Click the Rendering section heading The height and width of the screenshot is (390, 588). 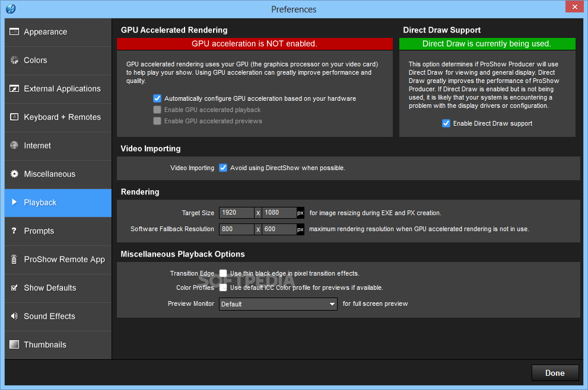[140, 192]
